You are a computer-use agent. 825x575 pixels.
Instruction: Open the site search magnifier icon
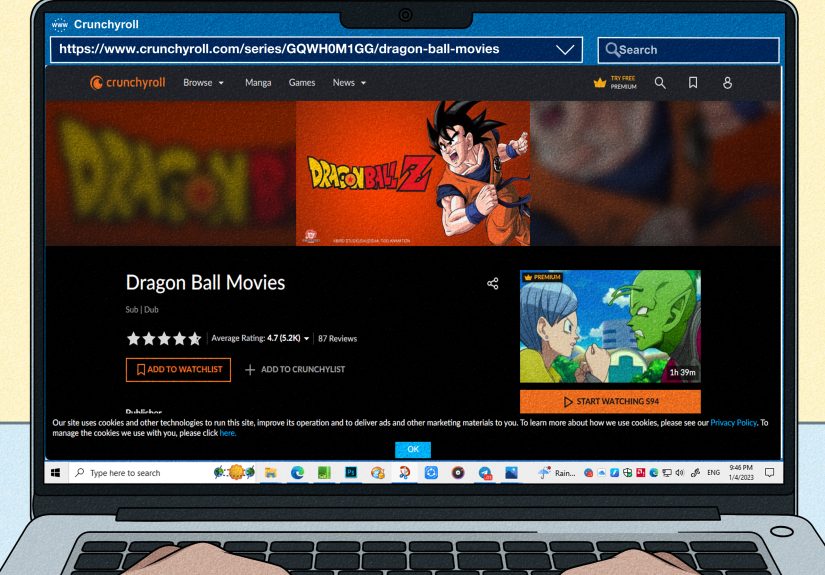[660, 83]
